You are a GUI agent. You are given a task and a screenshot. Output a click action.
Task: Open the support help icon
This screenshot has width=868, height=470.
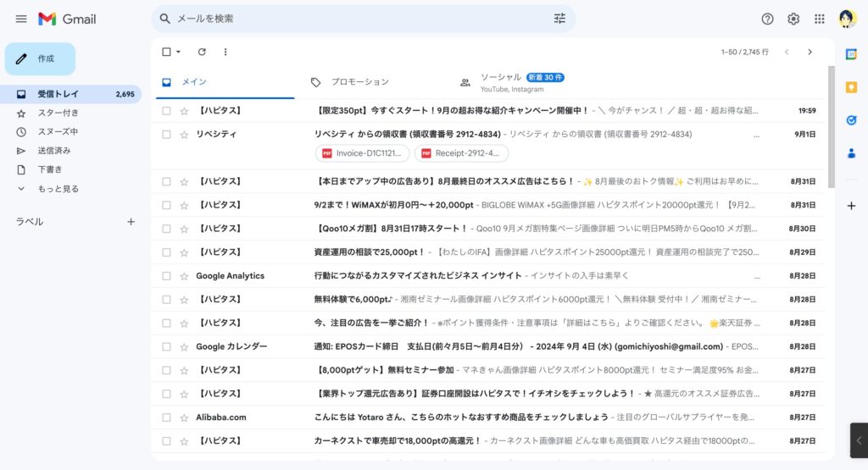(x=767, y=19)
